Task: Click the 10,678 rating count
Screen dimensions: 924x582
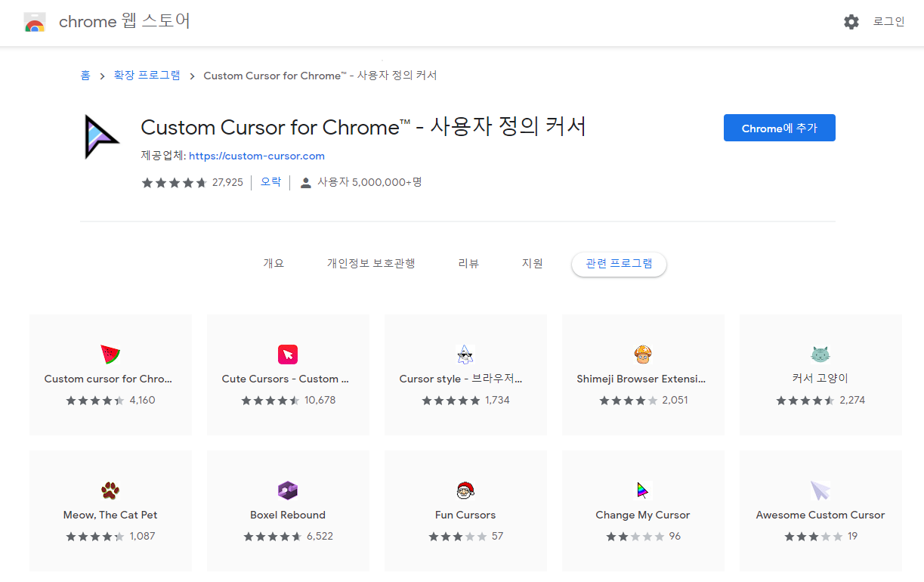Action: tap(320, 401)
